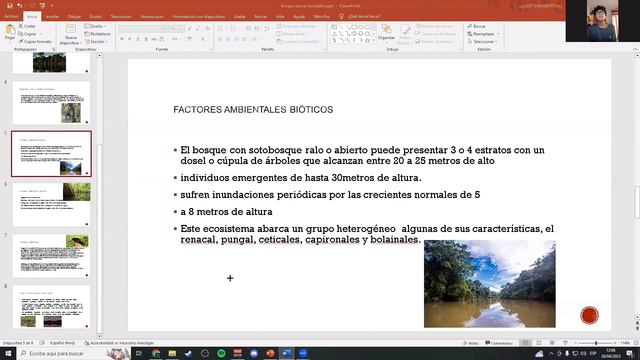Switch to the Transiciones tab
Screen dimensions: 640x360
[121, 17]
